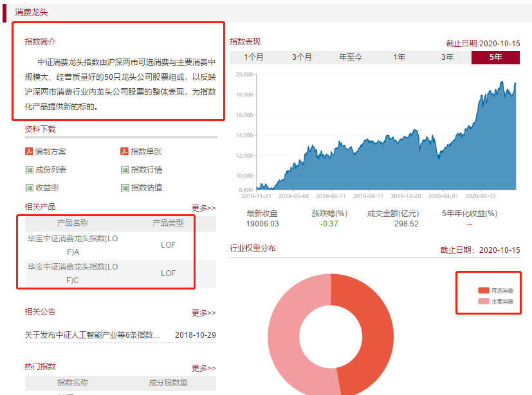The image size is (532, 395).
Task: Click the announcement date 2018-10-29
Action: (195, 335)
